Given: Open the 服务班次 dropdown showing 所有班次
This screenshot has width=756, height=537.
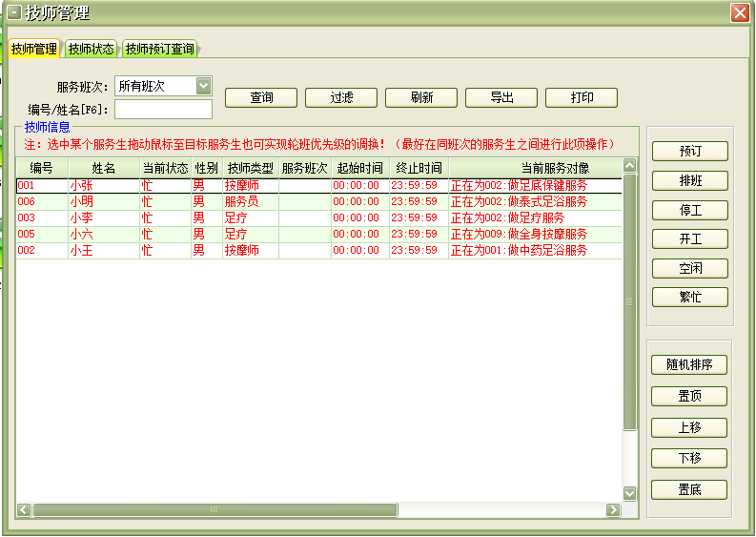Looking at the screenshot, I should 163,87.
